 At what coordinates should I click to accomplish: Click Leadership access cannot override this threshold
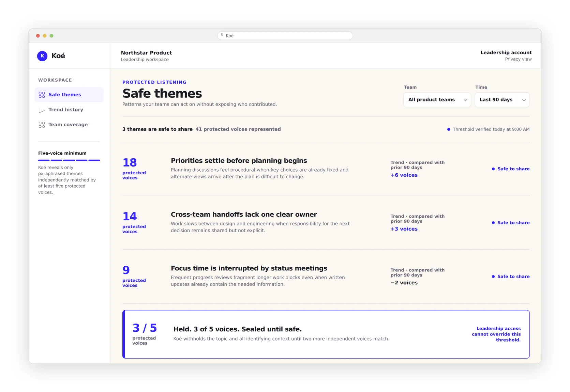tap(496, 334)
